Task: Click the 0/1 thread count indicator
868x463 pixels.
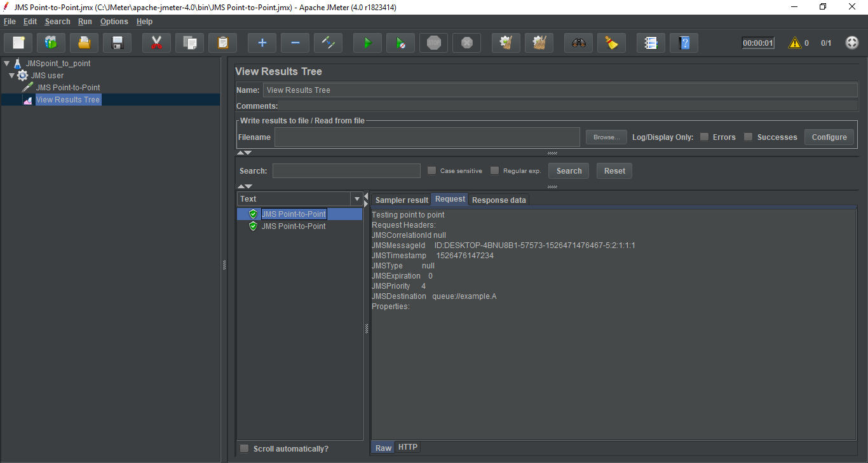Action: [826, 43]
